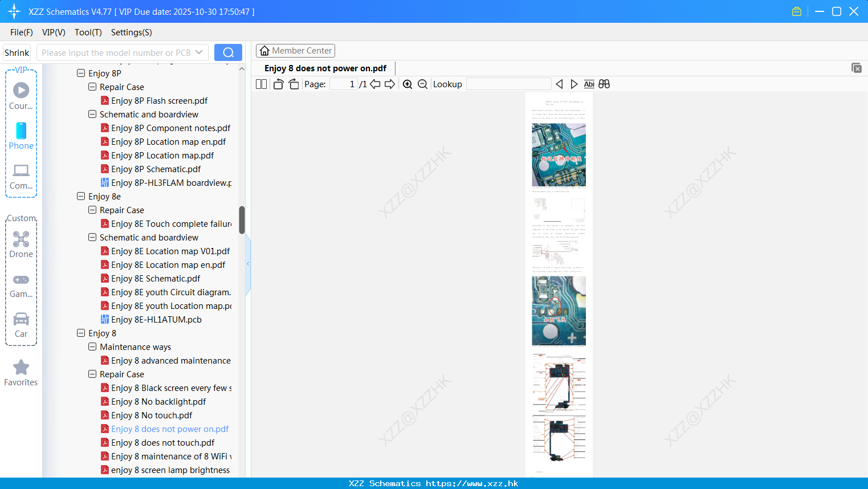Image resolution: width=868 pixels, height=489 pixels.
Task: Open Favorites in the sidebar
Action: tap(21, 373)
